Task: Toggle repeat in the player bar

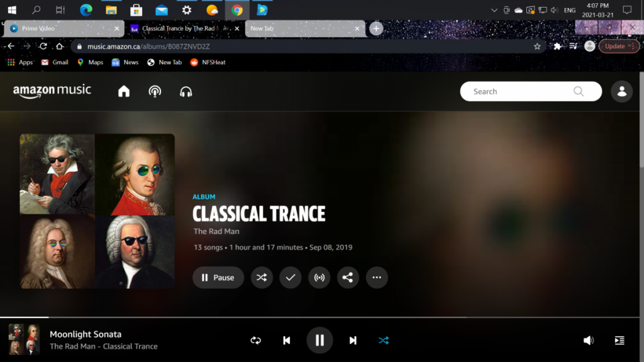Action: click(255, 340)
